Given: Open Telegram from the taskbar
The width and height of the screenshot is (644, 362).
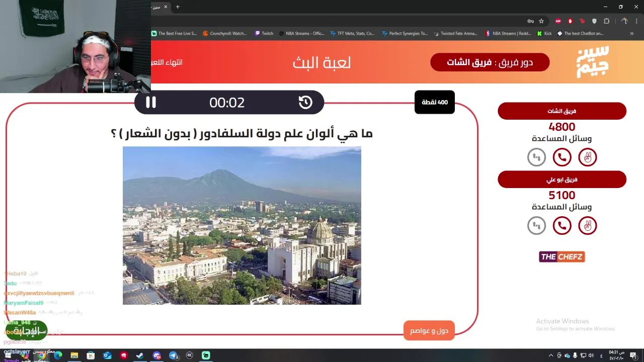Looking at the screenshot, I should point(173,355).
